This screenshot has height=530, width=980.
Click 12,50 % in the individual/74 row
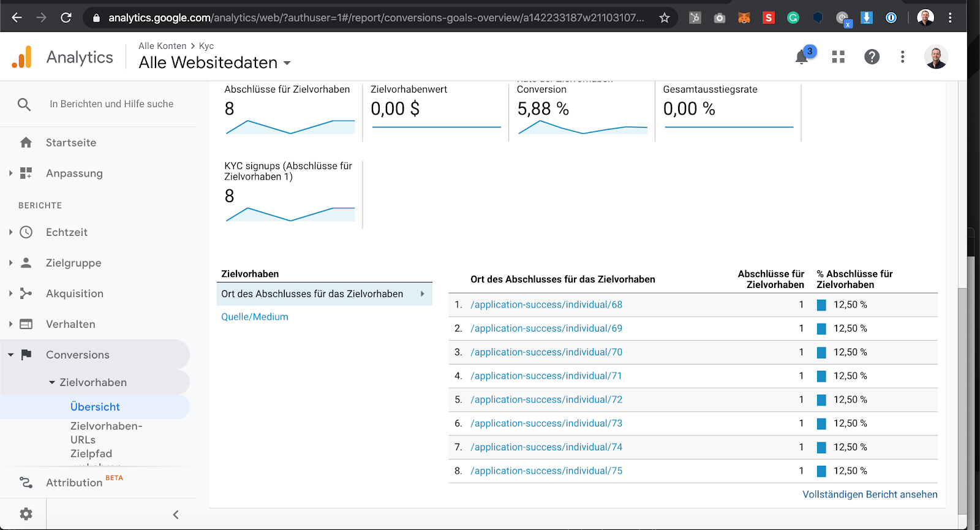(850, 447)
